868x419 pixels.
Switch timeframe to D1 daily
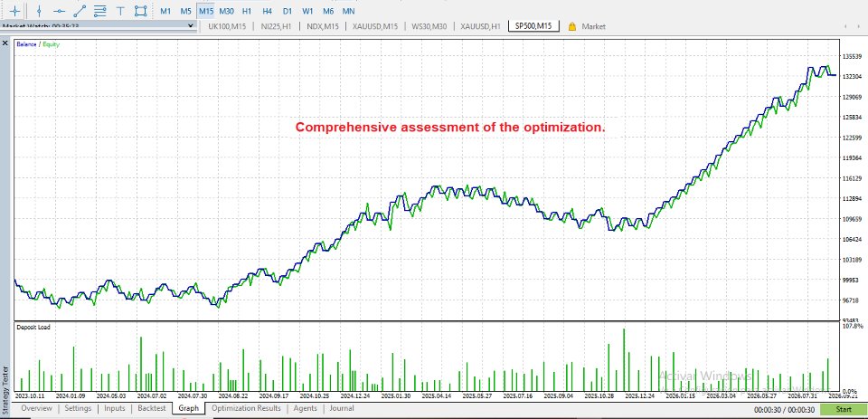[x=288, y=11]
